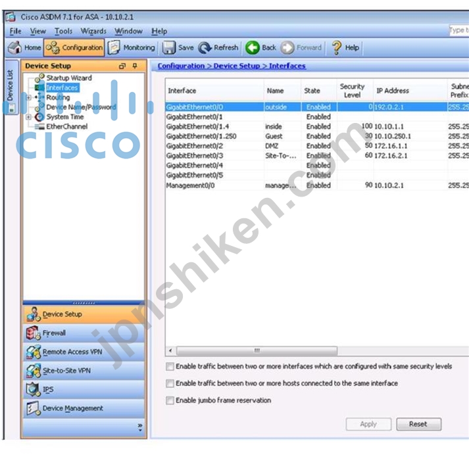Image resolution: width=469 pixels, height=476 pixels.
Task: Click the Cisco ASDM title bar icon
Action: click(11, 17)
